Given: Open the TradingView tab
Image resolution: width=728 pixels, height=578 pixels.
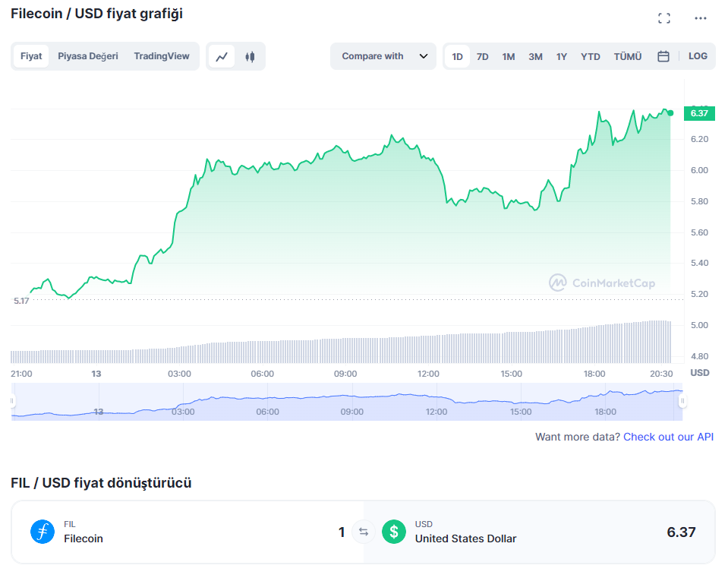Looking at the screenshot, I should click(x=162, y=56).
